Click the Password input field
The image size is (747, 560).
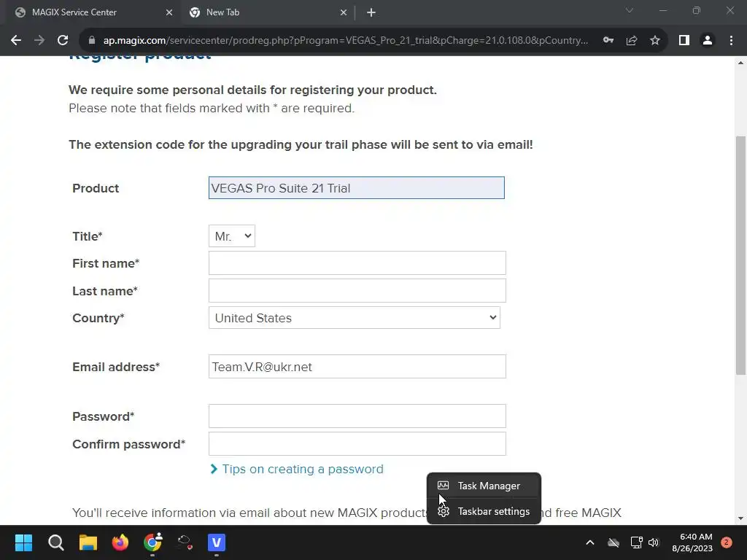[357, 416]
